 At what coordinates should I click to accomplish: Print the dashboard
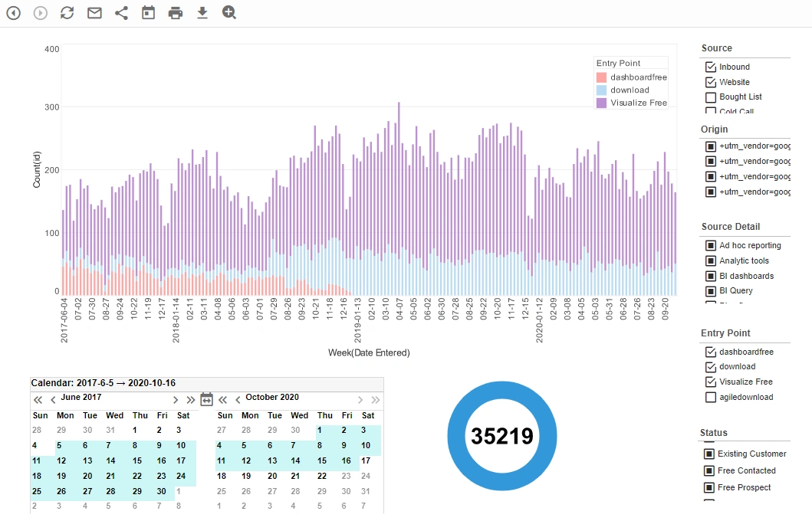tap(175, 12)
